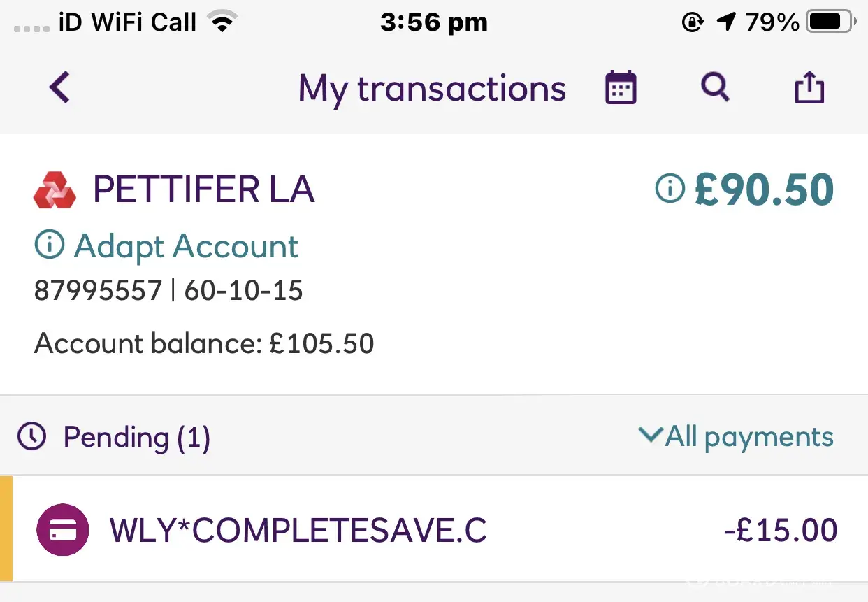Open the WLY*COMPLETESAVE.C transaction
Screen dimensions: 868x602
click(298, 531)
